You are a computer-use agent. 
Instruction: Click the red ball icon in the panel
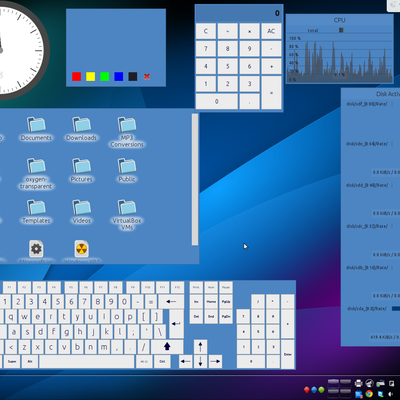[307, 390]
